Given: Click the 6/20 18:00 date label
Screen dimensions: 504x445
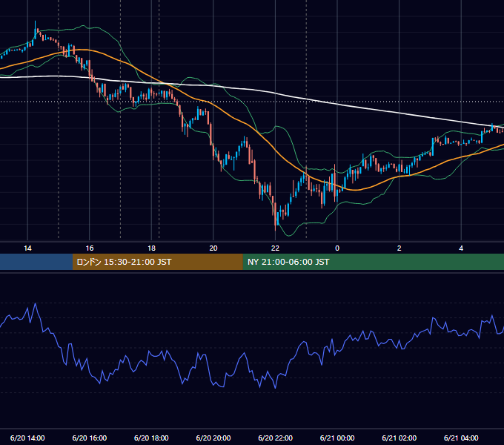Looking at the screenshot, I should click(151, 438).
